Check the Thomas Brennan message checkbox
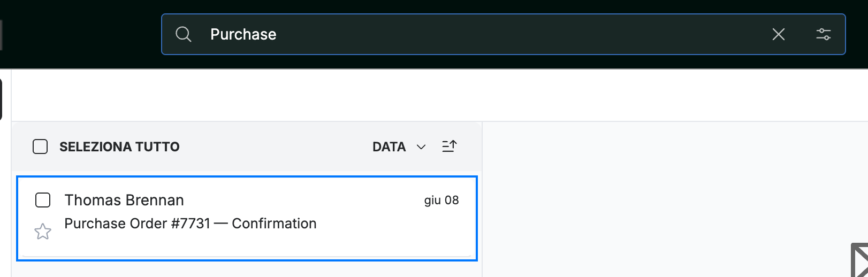The width and height of the screenshot is (868, 277). click(43, 200)
